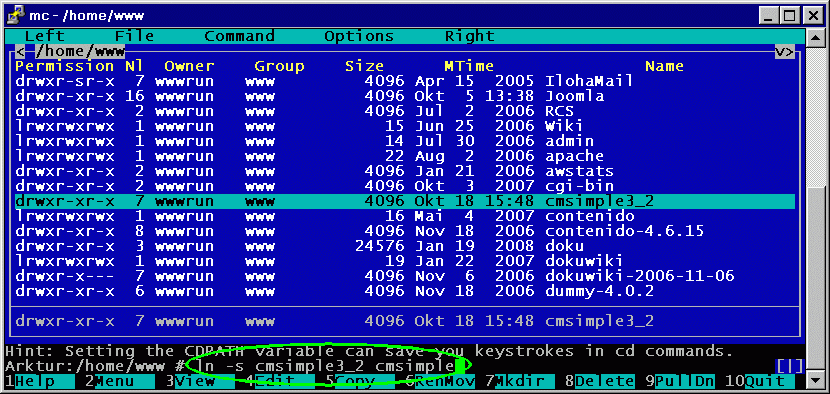The image size is (830, 394).
Task: Click the Size column header
Action: 364,66
